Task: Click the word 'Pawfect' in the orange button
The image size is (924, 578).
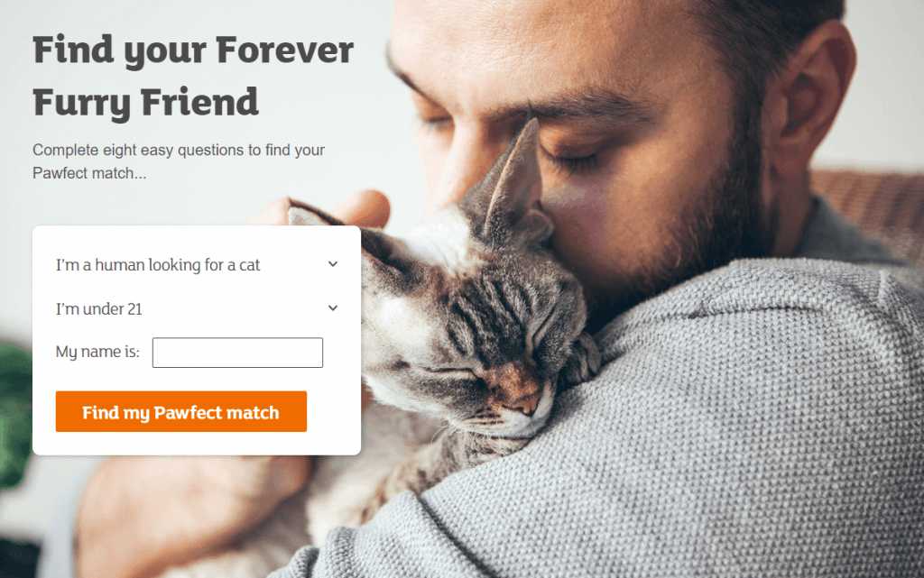Action: coord(188,413)
